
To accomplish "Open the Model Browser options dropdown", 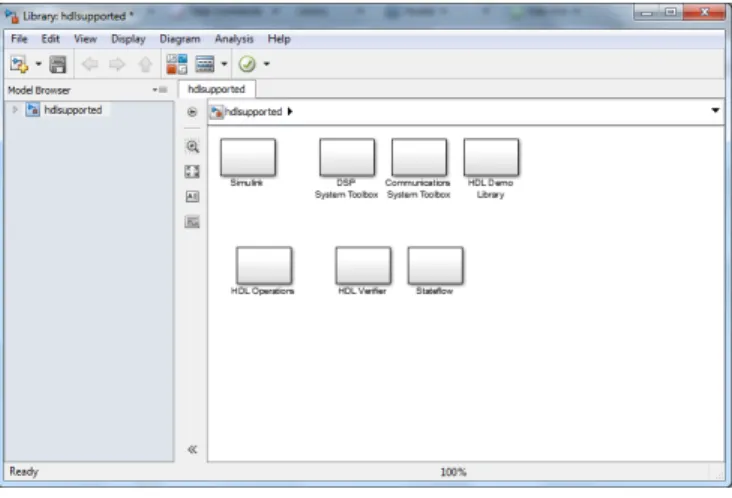I will click(x=160, y=90).
